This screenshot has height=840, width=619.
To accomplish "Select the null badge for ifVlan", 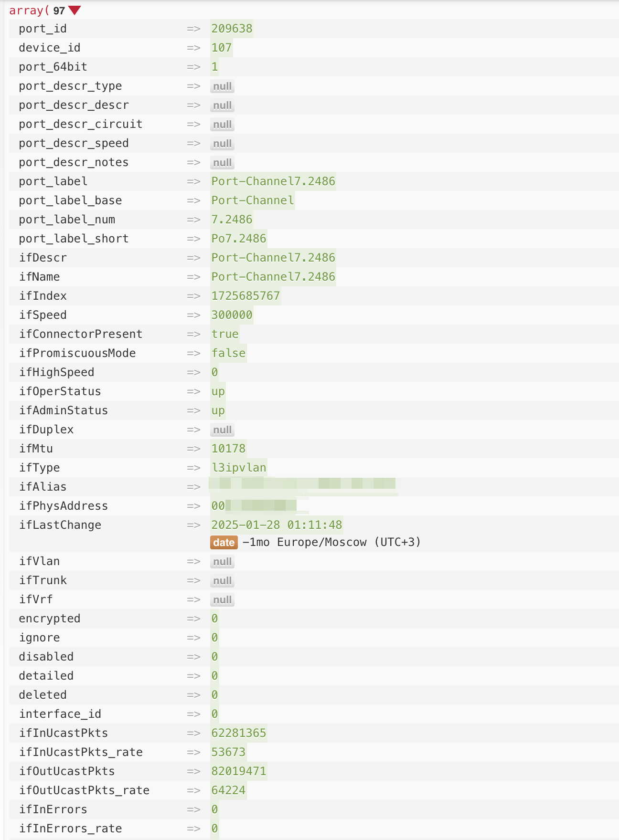I will 222,562.
